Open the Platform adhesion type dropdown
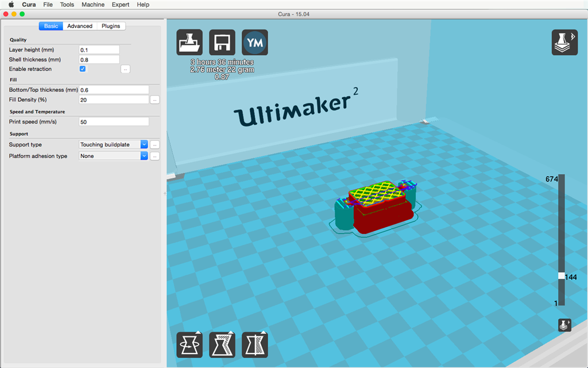This screenshot has height=368, width=588. 113,156
